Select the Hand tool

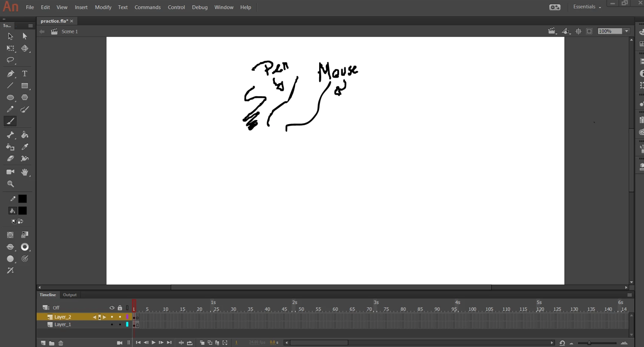25,172
